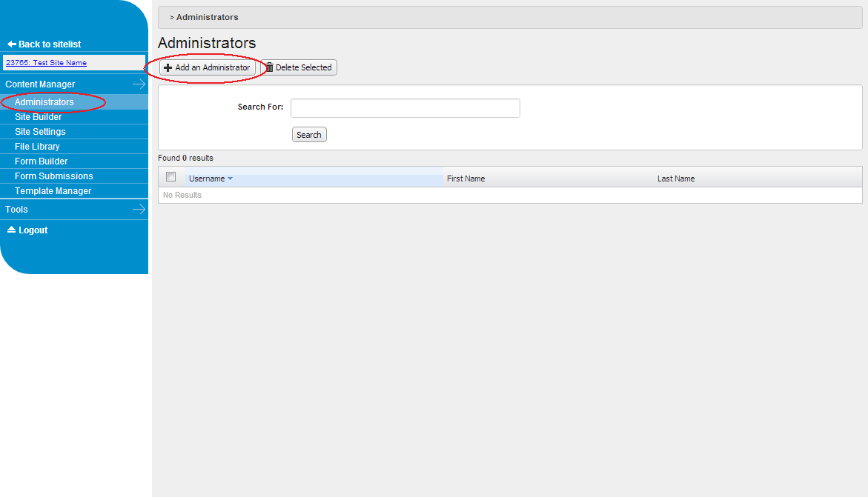Viewport: 868px width, 497px height.
Task: Click the left arrow icon for sitelist
Action: 12,44
